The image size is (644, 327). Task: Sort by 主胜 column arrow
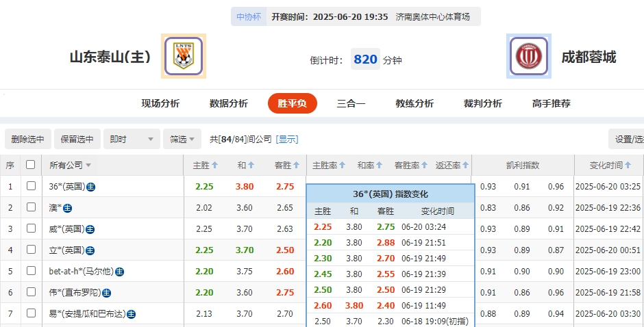point(214,166)
